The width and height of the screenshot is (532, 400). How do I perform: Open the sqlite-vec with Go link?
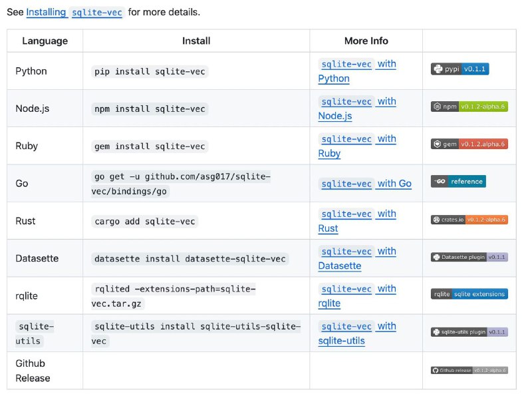click(x=365, y=184)
